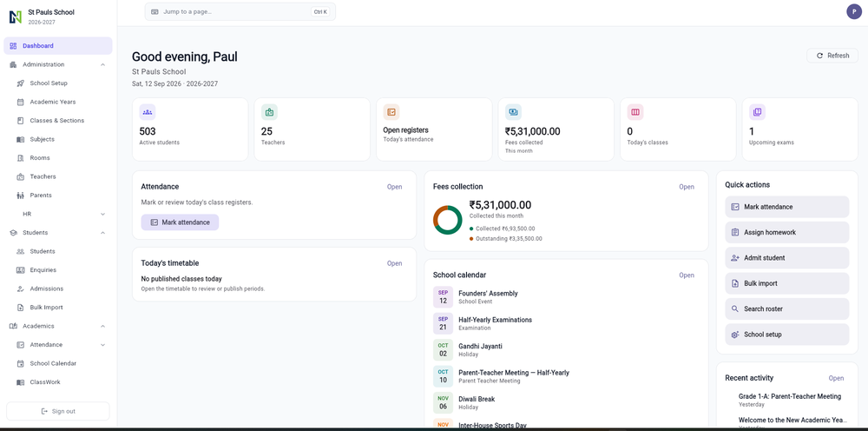Click the user avatar P icon

pos(854,11)
